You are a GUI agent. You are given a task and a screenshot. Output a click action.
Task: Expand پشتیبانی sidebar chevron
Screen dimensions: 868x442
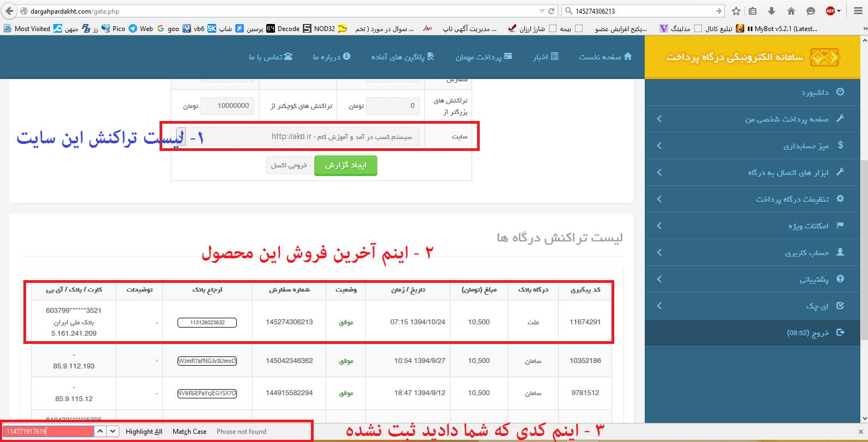click(x=659, y=278)
